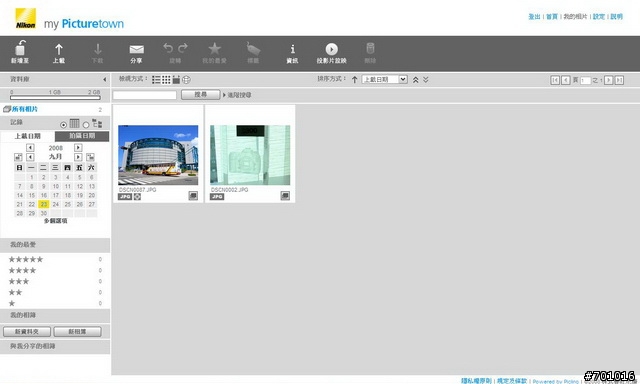Screen dimensions: 640x384
Task: Click the rotate-left arrow icon
Action: (x=168, y=48)
